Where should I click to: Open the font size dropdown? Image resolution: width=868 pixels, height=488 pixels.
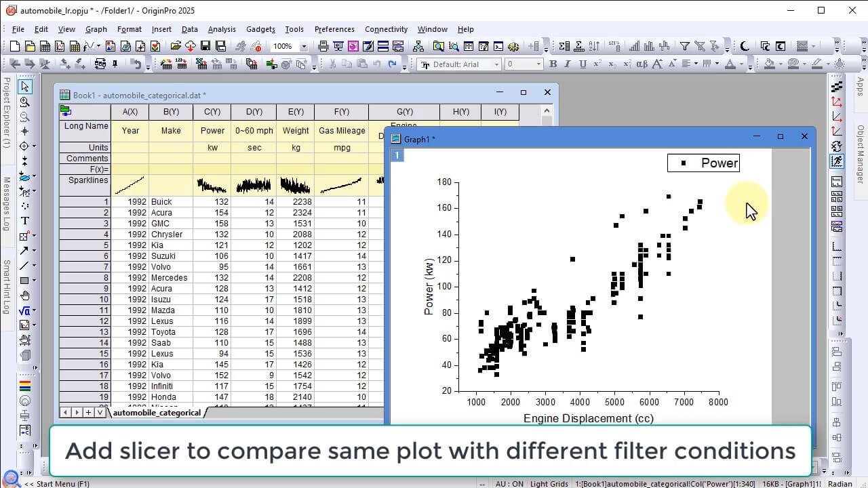coord(539,64)
